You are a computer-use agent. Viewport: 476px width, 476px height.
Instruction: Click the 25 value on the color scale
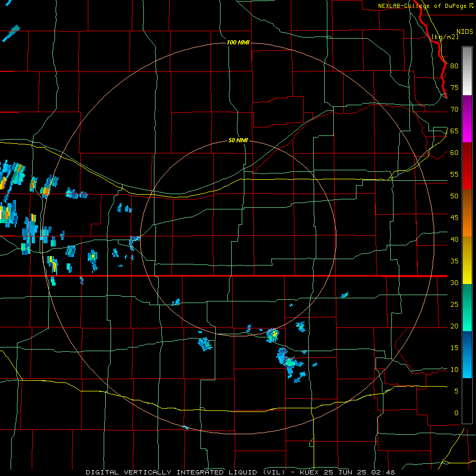pyautogui.click(x=454, y=305)
